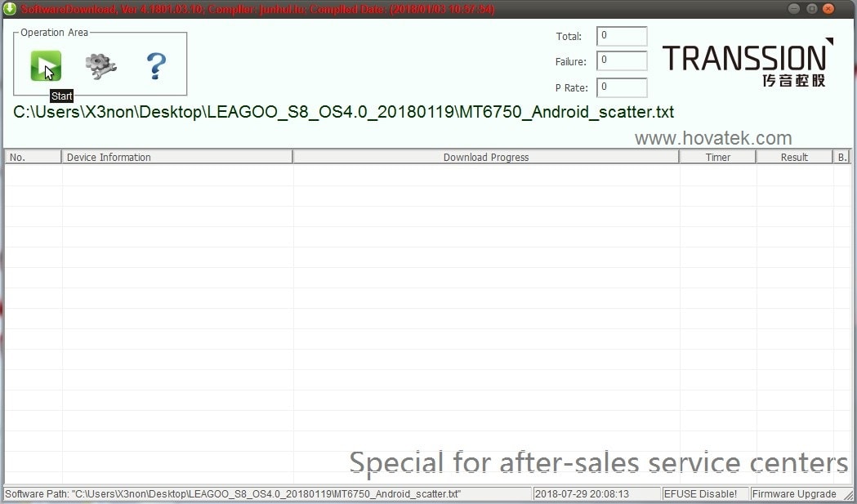This screenshot has width=857, height=504.
Task: Click the "Total:" label
Action: tap(569, 37)
